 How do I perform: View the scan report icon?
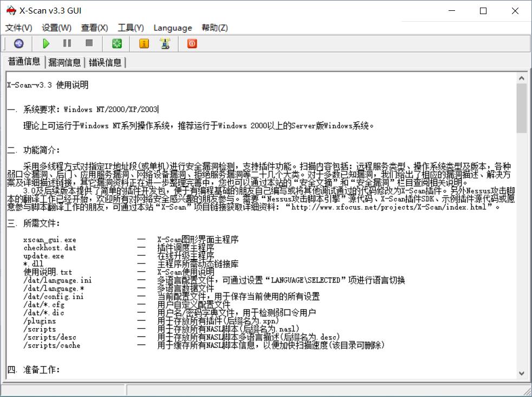[144, 43]
